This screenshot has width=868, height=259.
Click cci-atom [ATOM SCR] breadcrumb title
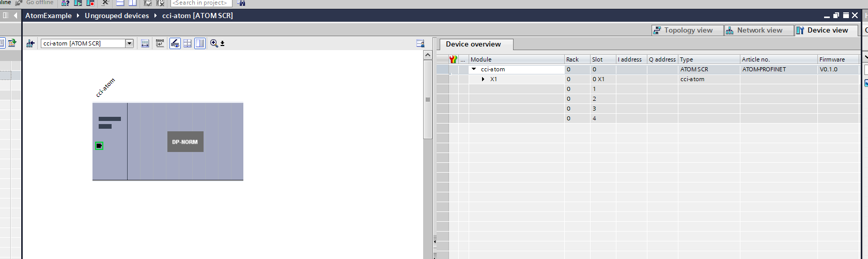[x=197, y=16]
